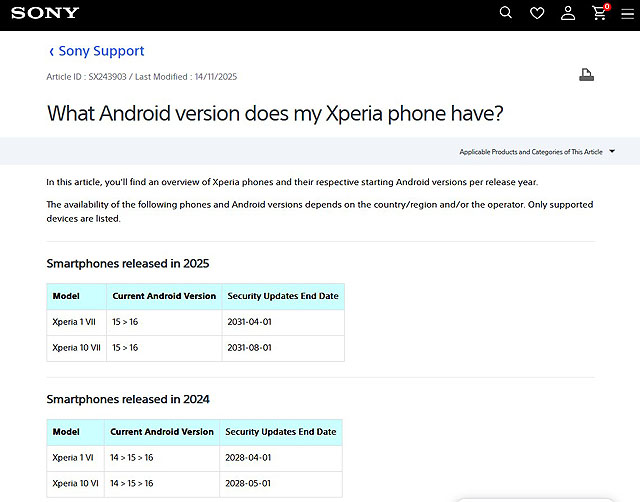Image resolution: width=640 pixels, height=502 pixels.
Task: Click 2024 table's Current Android Version header
Action: tap(162, 432)
